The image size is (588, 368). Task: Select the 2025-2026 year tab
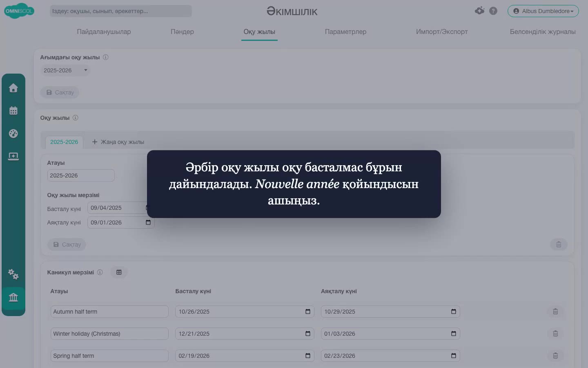(x=64, y=142)
